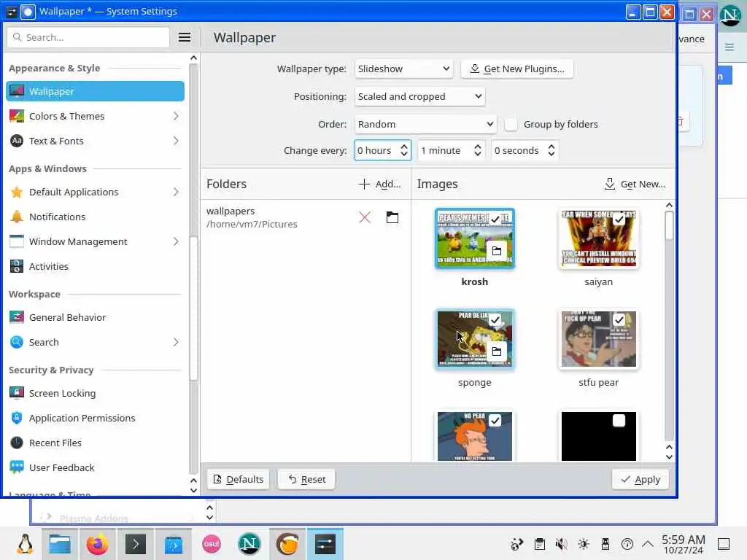Click the Images list scrollbar handle
The width and height of the screenshot is (747, 560).
tap(669, 226)
